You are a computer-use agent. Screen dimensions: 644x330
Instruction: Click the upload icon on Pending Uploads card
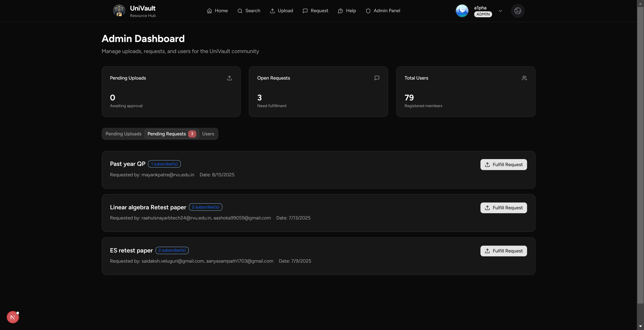coord(229,78)
